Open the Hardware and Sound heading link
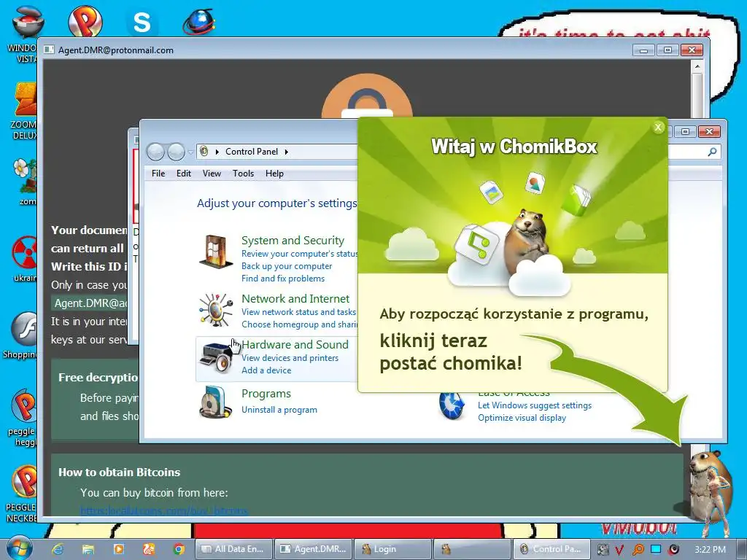This screenshot has height=560, width=747. tap(295, 344)
